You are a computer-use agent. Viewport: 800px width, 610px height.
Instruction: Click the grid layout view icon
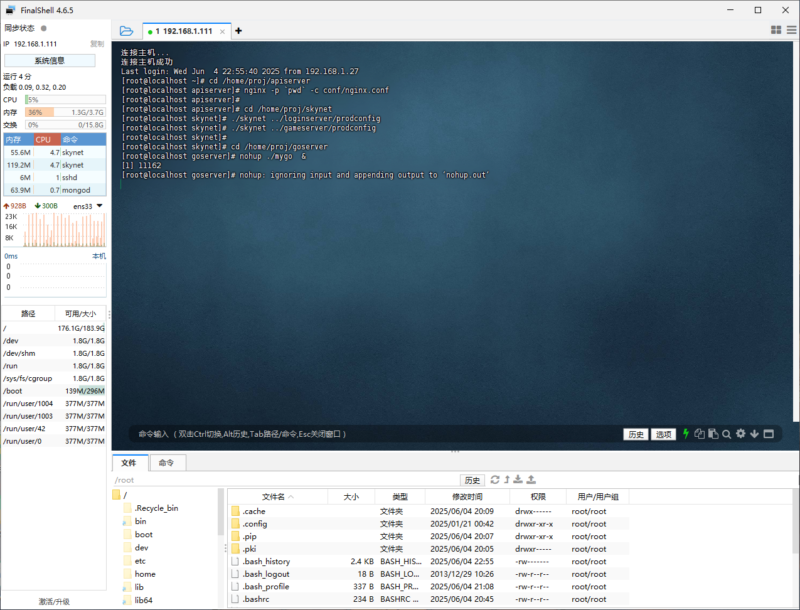pos(776,31)
